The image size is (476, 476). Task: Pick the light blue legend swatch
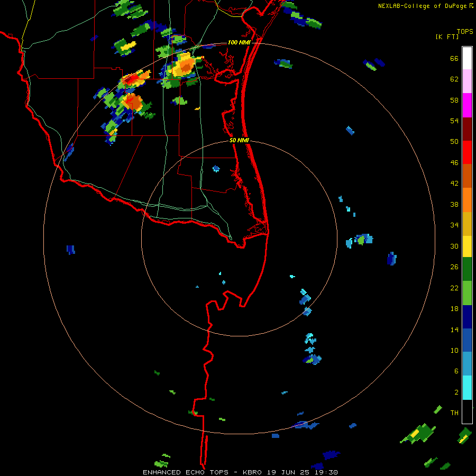467,364
